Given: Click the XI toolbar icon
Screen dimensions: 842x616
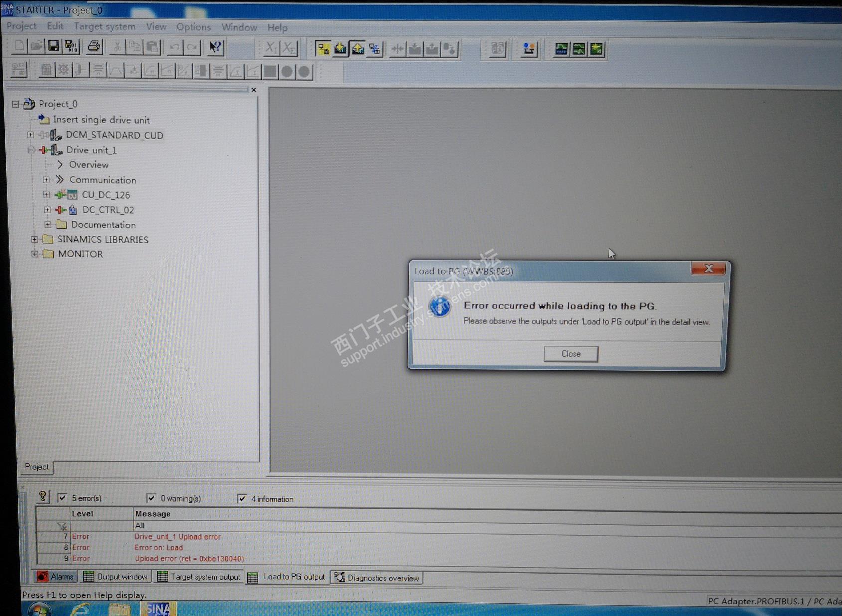Looking at the screenshot, I should click(271, 48).
